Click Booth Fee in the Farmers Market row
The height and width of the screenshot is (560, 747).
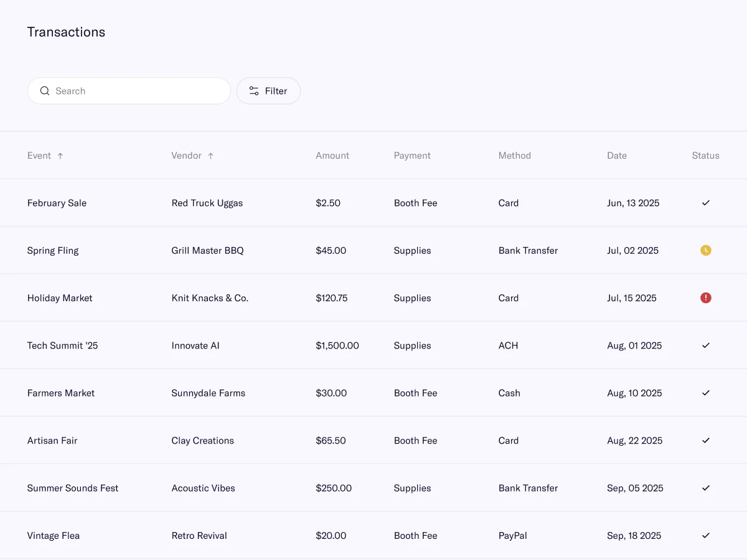[x=416, y=393]
